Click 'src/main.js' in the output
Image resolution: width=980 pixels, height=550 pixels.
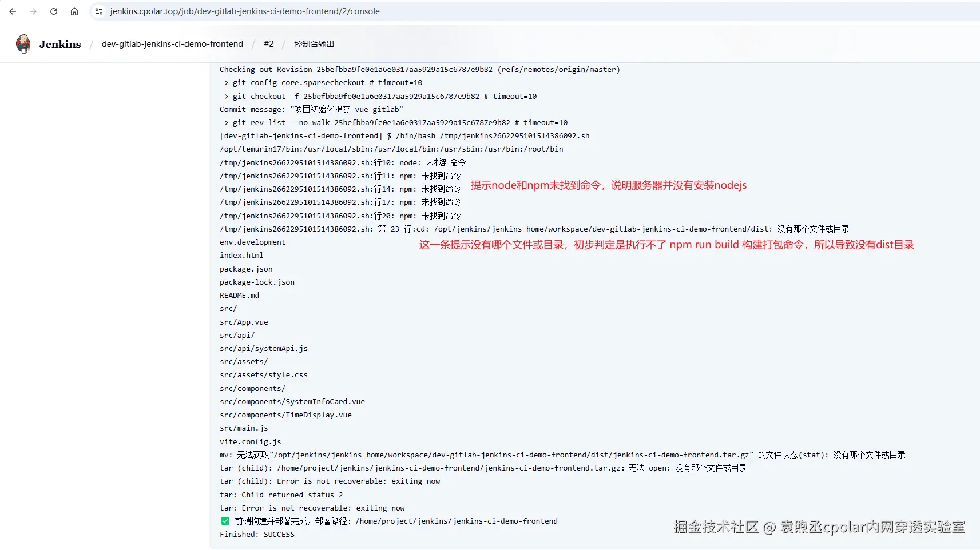[244, 428]
